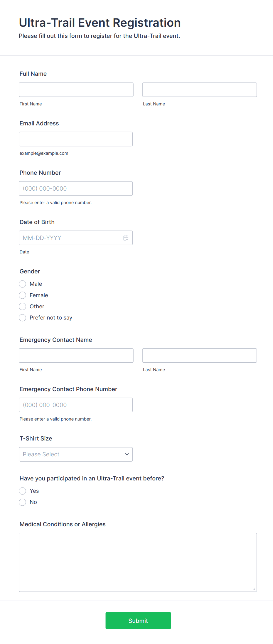Open the Date of Birth calendar icon
The image size is (273, 644).
point(126,238)
